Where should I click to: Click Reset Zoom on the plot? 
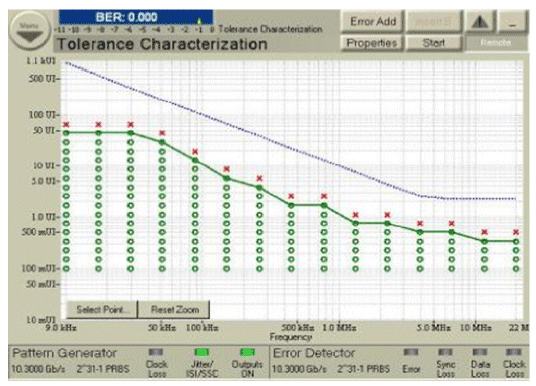click(175, 310)
